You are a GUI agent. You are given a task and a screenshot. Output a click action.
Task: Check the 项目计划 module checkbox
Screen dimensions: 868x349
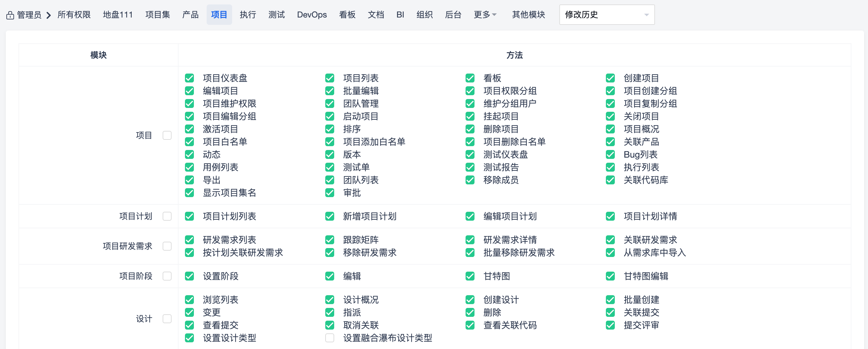167,216
